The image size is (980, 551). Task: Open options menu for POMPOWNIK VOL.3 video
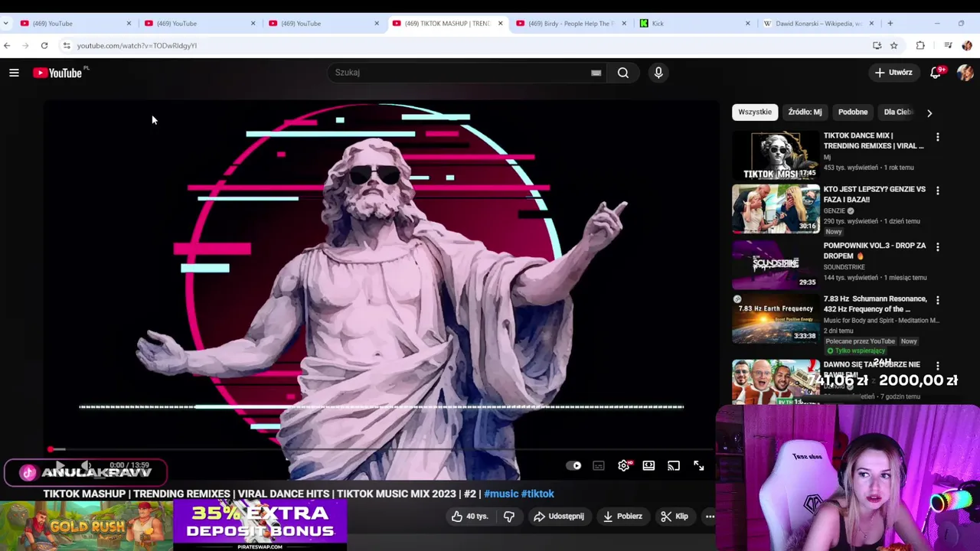tap(938, 247)
